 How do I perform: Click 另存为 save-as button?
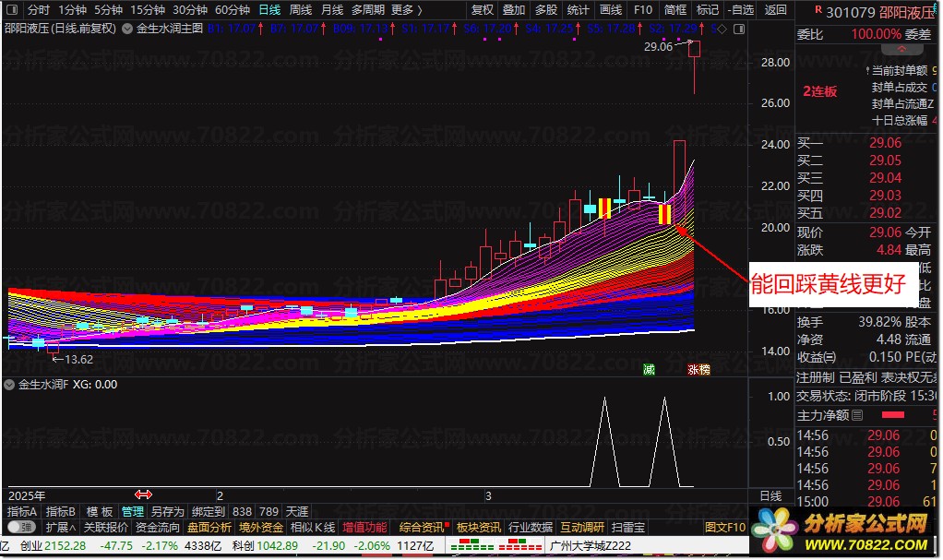click(167, 511)
